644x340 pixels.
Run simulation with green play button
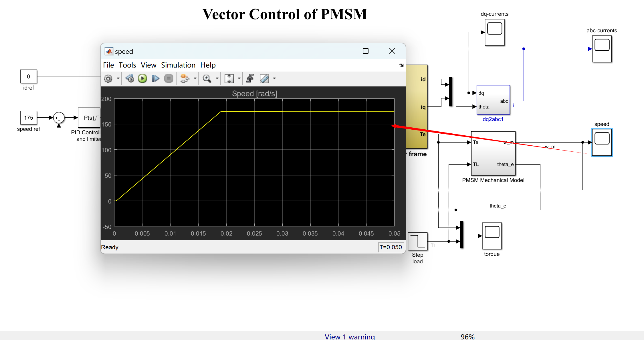(x=142, y=79)
